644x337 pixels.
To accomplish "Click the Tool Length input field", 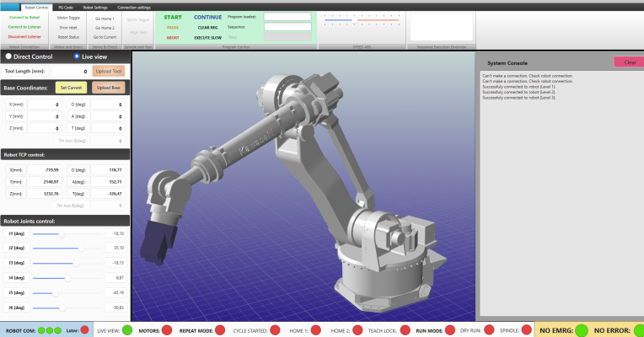I will tap(70, 71).
